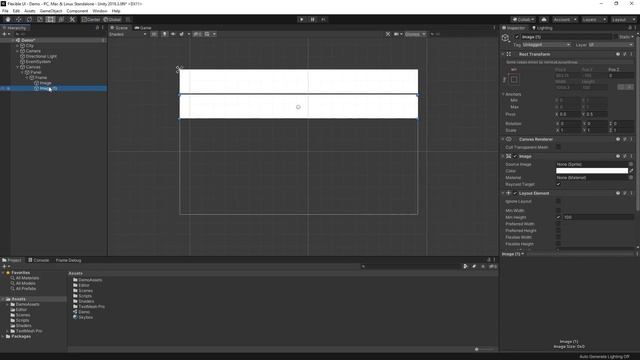The width and height of the screenshot is (640, 360).
Task: Select Directional Light in Hierarchy
Action: pos(41,56)
